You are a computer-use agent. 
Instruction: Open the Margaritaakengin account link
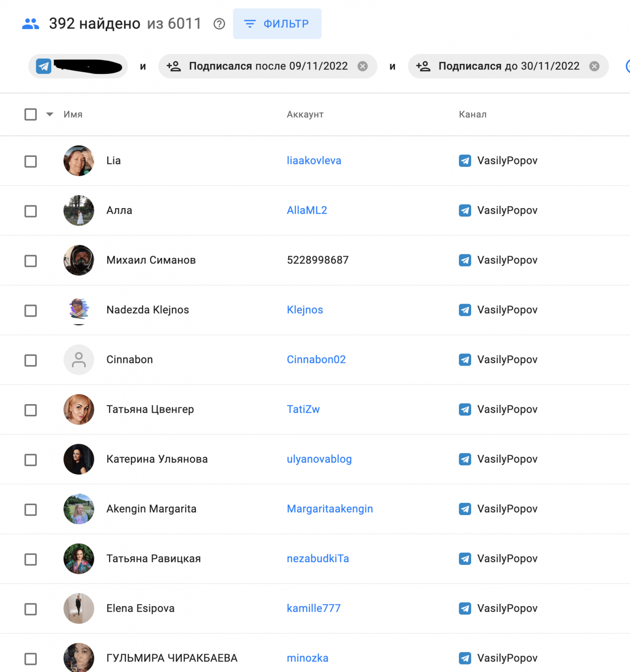[330, 509]
